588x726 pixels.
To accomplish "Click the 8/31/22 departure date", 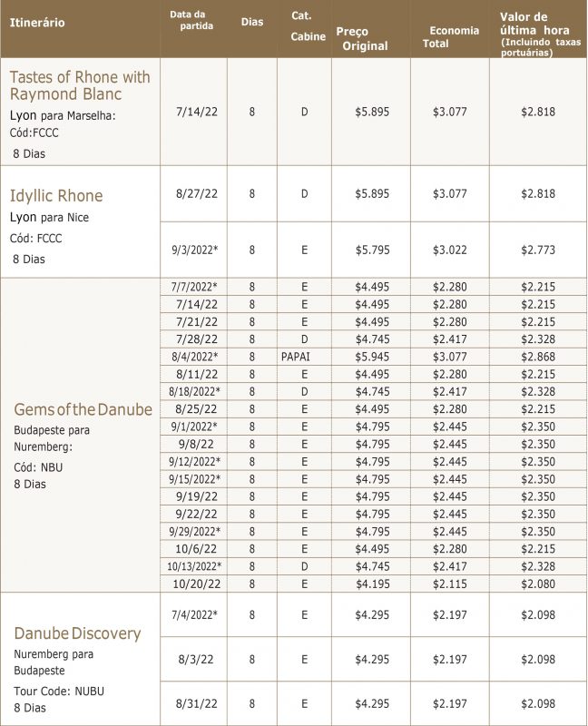I will [197, 702].
